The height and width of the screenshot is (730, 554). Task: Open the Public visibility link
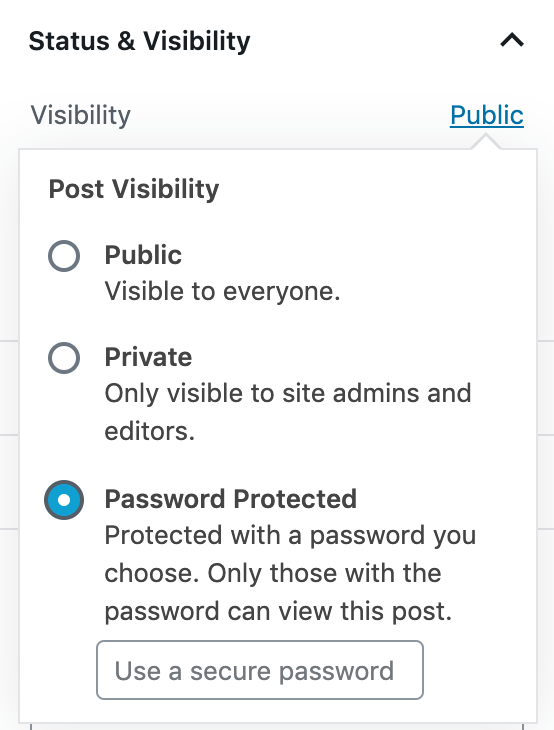pos(486,115)
